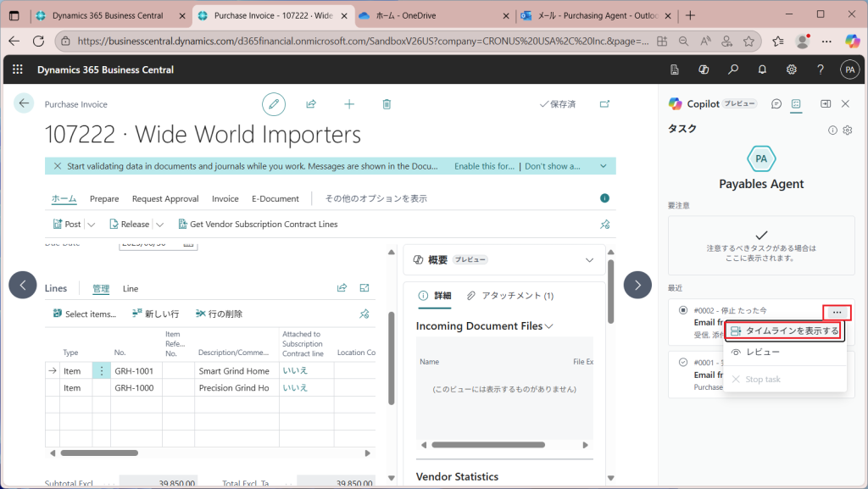Select the Copilot tasks icon
868x489 pixels.
pyautogui.click(x=796, y=103)
